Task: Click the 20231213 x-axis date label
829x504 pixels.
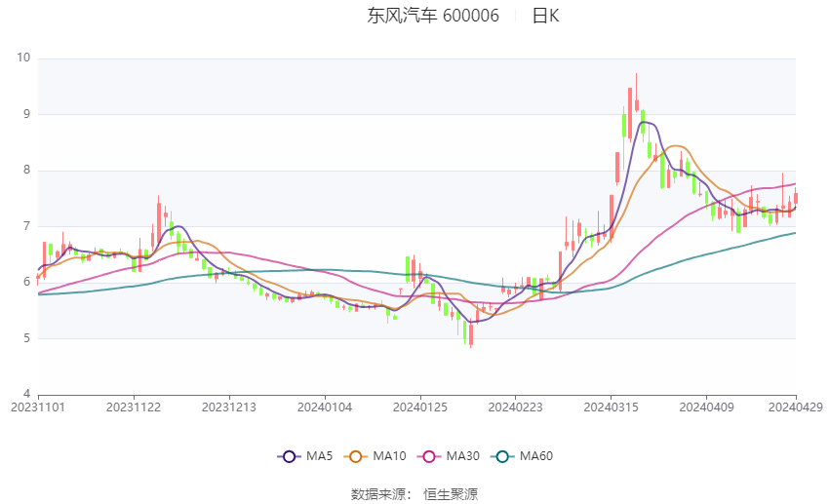Action: (229, 407)
